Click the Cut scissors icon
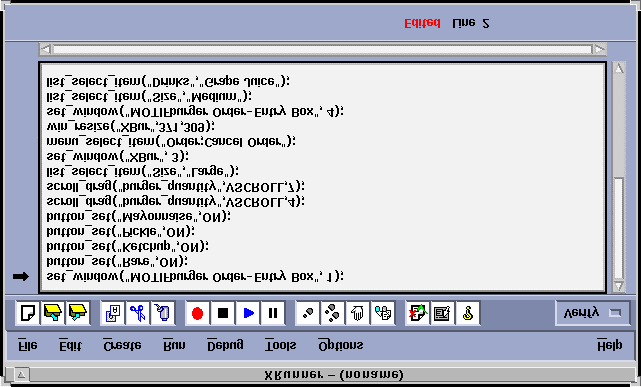This screenshot has width=641, height=387. coord(138,313)
